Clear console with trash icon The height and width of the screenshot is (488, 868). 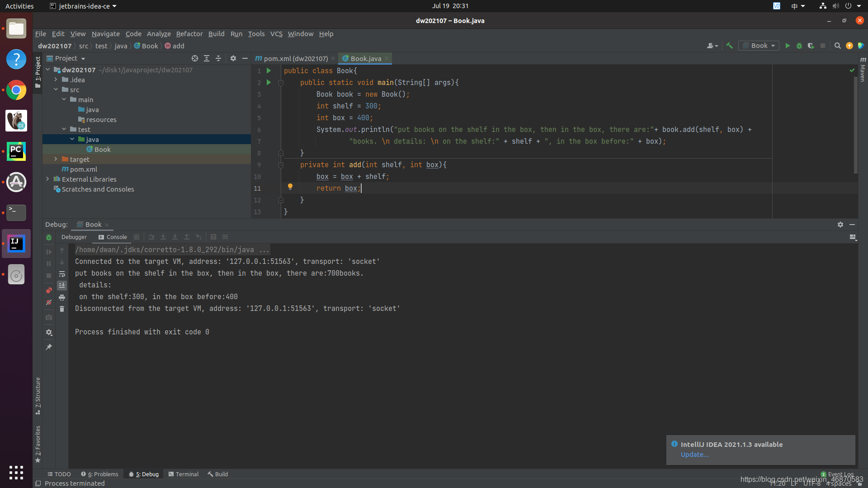[x=62, y=309]
